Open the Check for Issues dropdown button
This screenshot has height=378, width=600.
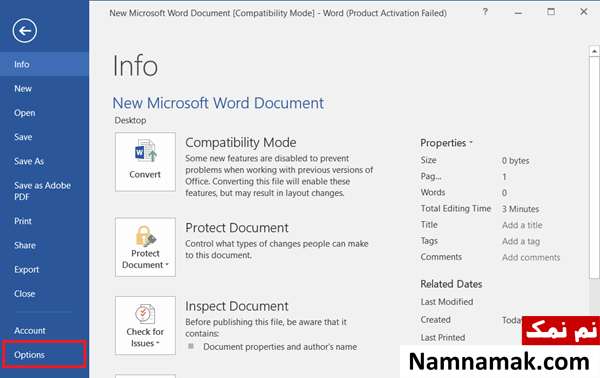coord(145,326)
